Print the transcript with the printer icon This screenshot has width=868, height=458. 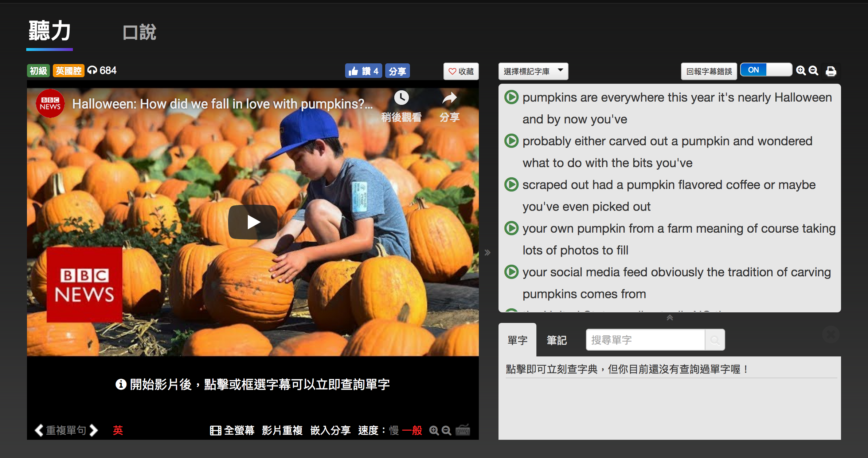[831, 71]
